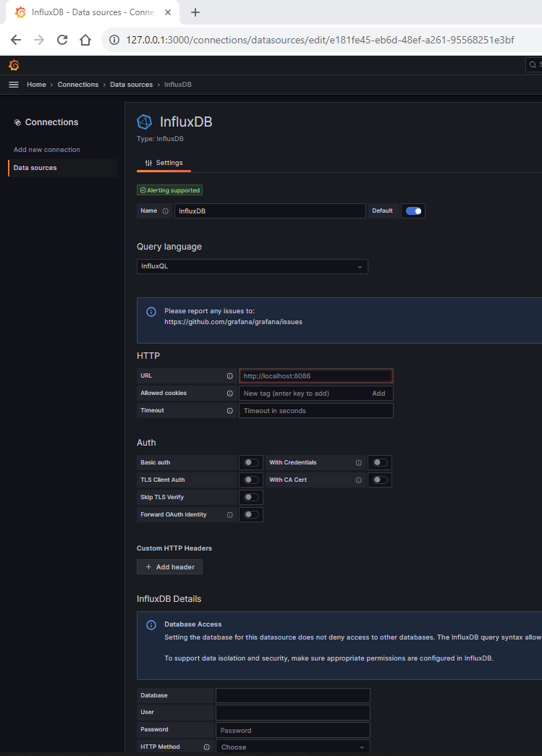
Task: Click the Database Access info heading
Action: (x=193, y=624)
